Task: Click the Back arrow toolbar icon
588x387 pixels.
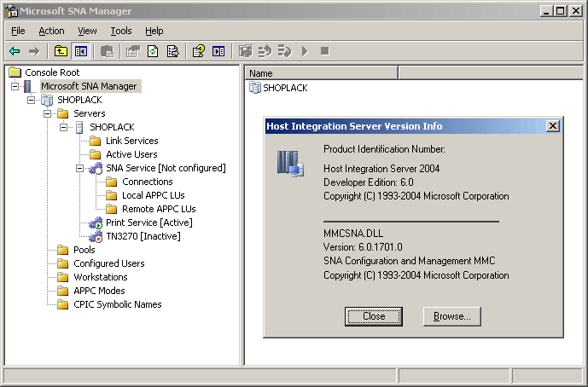Action: coord(15,51)
